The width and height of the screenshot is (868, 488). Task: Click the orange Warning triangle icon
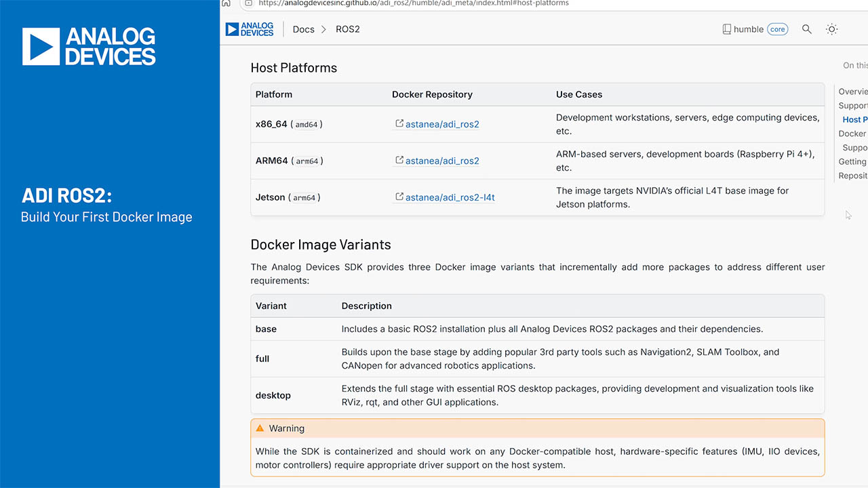[x=260, y=428]
